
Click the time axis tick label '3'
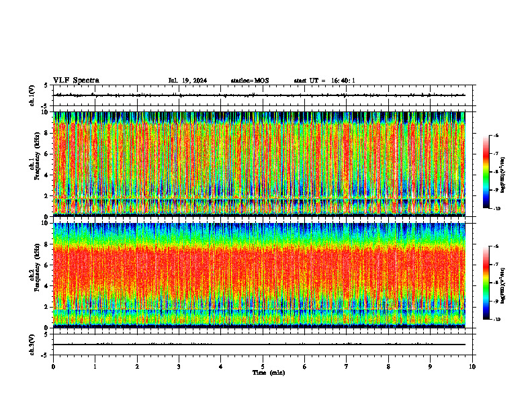179,367
